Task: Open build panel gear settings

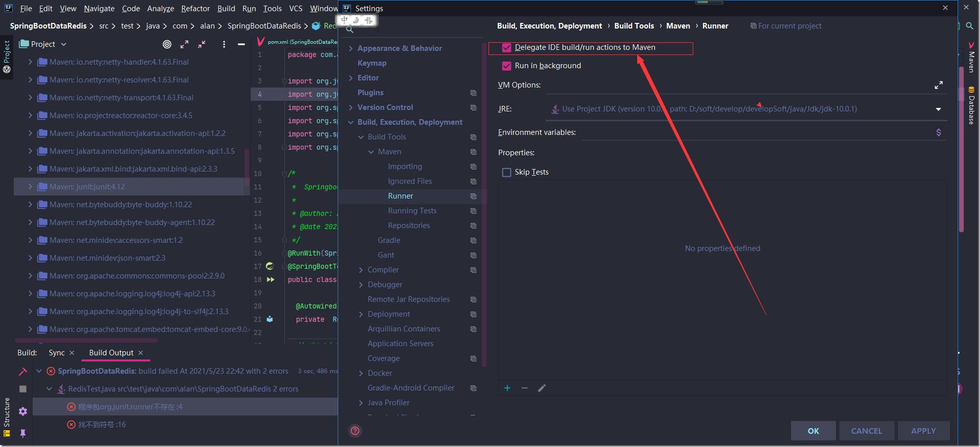Action: click(x=22, y=411)
